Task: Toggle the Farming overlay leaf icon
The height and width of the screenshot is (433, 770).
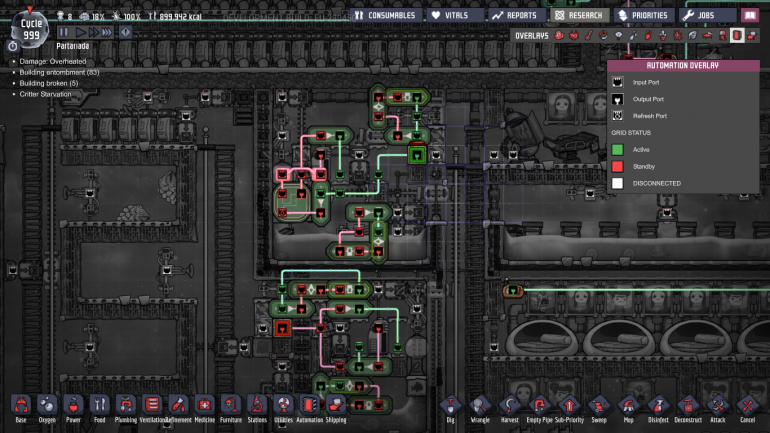Action: click(x=692, y=35)
